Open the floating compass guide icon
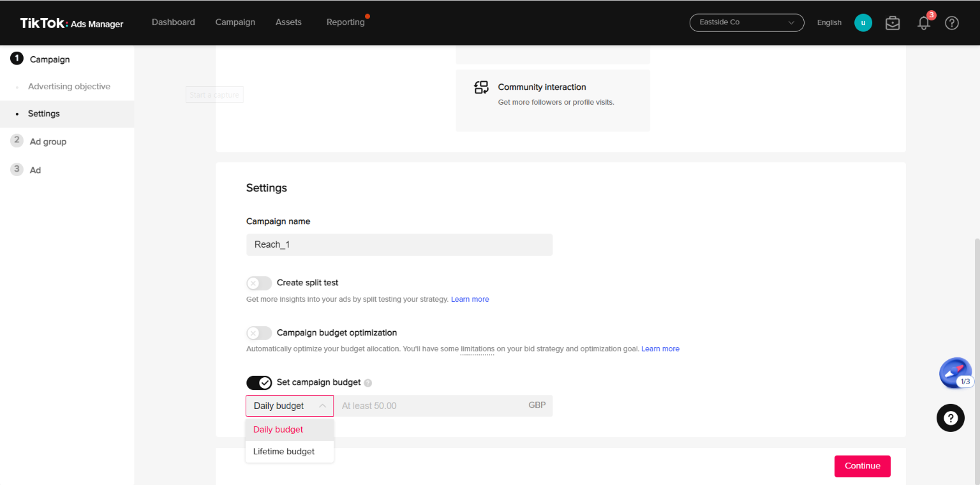 [x=955, y=373]
